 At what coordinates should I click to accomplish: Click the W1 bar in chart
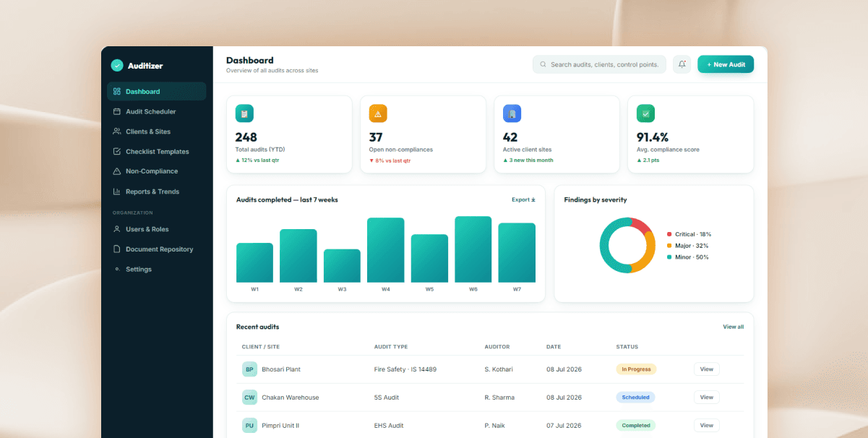pyautogui.click(x=254, y=262)
